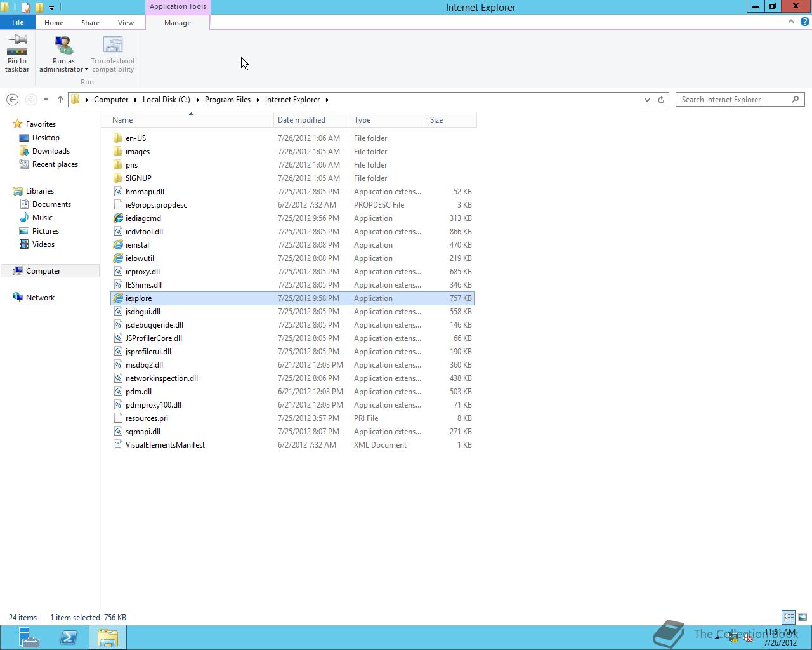This screenshot has width=812, height=650.
Task: Click the Pin to taskbar icon
Action: (17, 44)
